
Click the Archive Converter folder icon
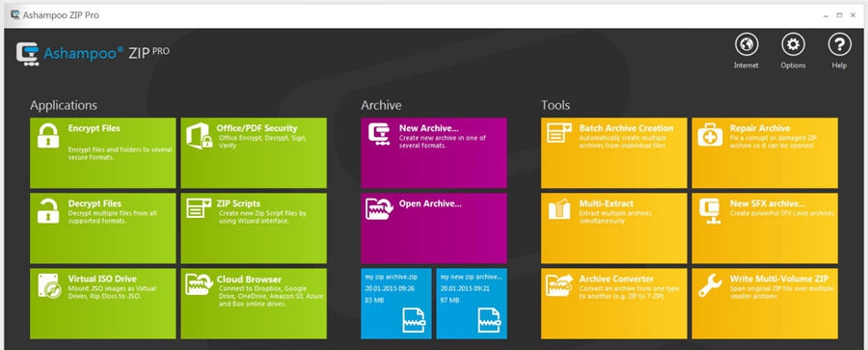pyautogui.click(x=559, y=284)
